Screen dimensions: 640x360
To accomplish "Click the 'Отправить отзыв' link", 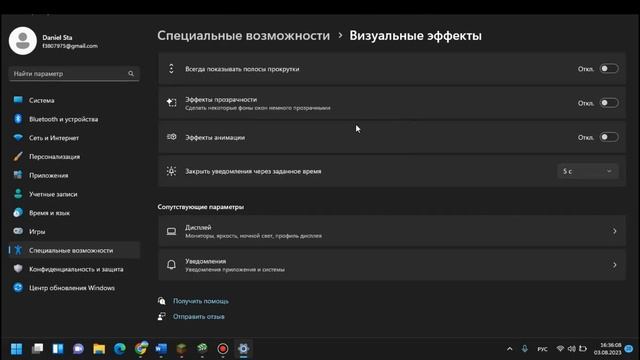I will tap(198, 317).
